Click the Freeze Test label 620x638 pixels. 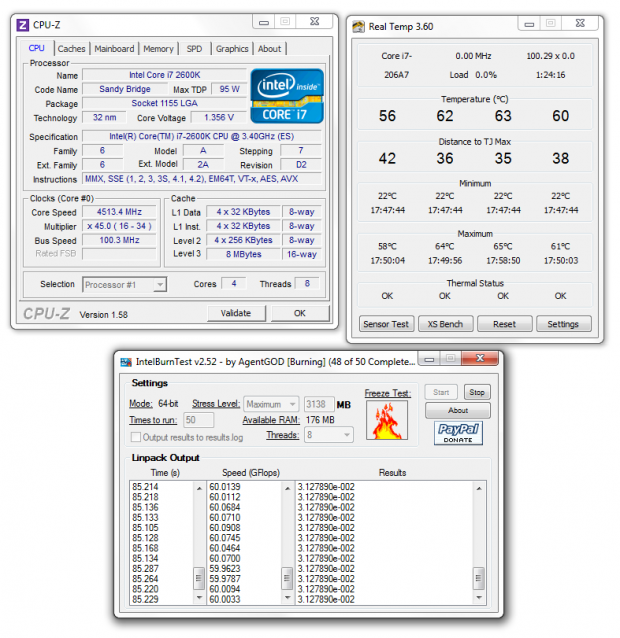[387, 393]
